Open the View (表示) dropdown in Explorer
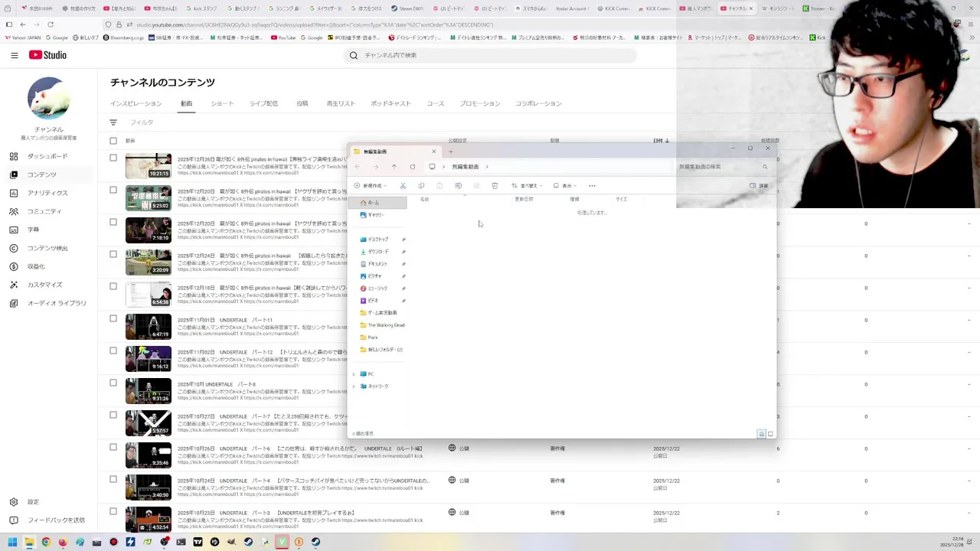Viewport: 980px width, 551px height. [565, 186]
